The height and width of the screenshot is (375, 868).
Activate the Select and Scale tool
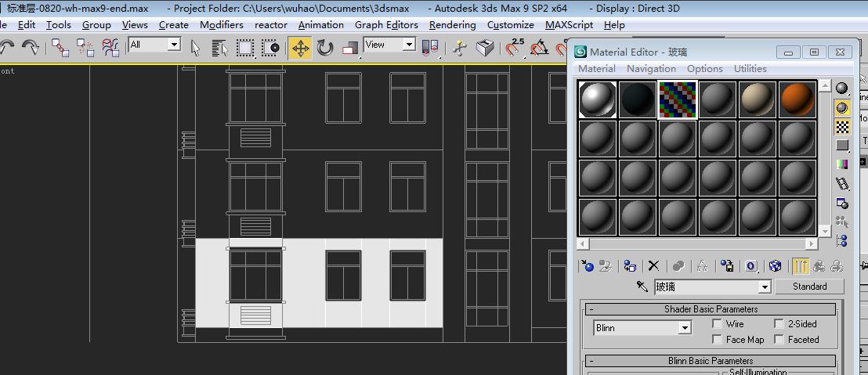[x=350, y=48]
